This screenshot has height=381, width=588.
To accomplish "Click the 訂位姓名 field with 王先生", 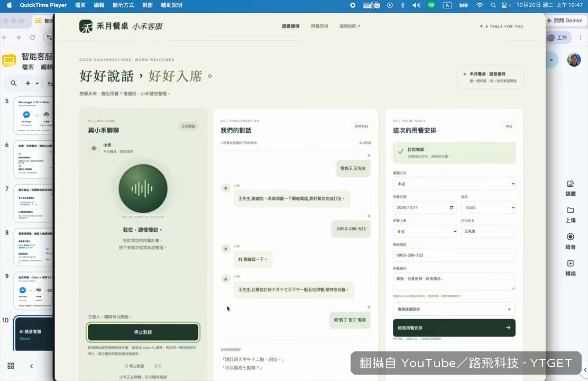I will [x=488, y=231].
